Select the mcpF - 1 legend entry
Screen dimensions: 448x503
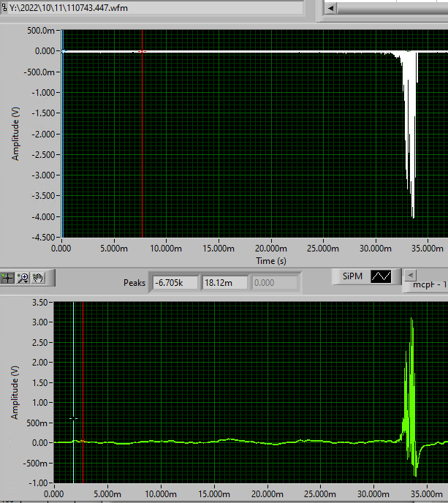click(x=430, y=284)
